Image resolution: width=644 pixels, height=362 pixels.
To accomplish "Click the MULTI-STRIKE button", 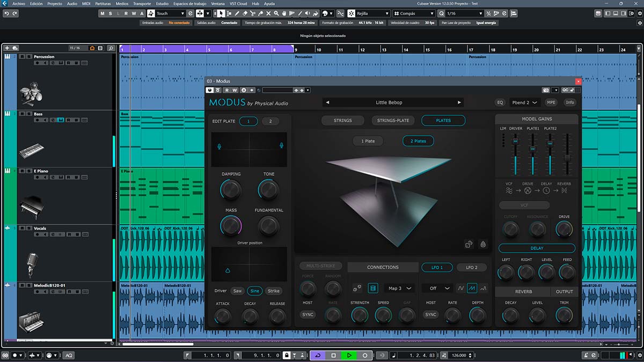I will pos(320,265).
